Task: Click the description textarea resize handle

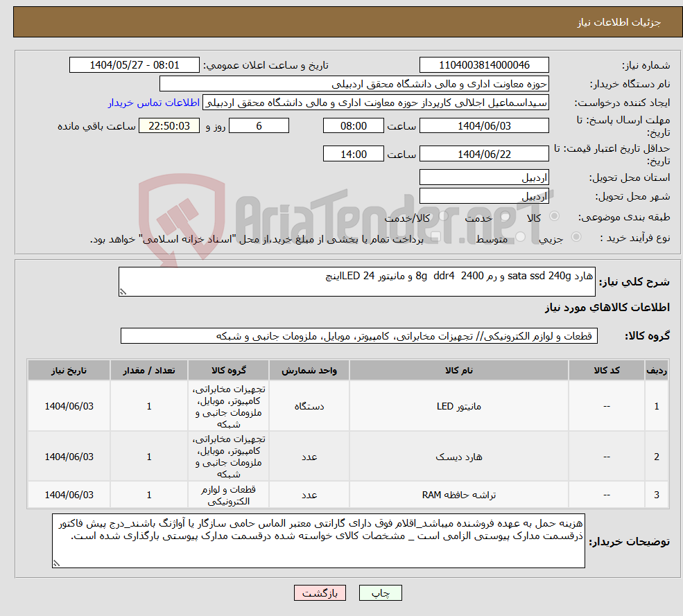Action: coord(123,292)
